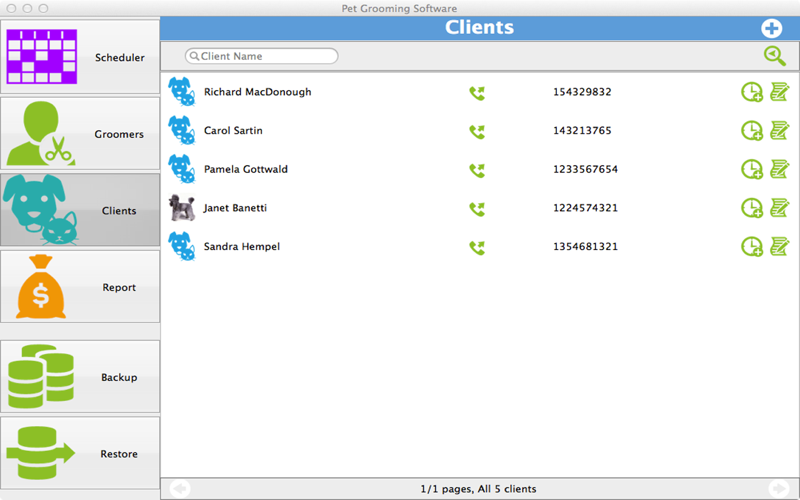Open the Restore section

coord(80,454)
